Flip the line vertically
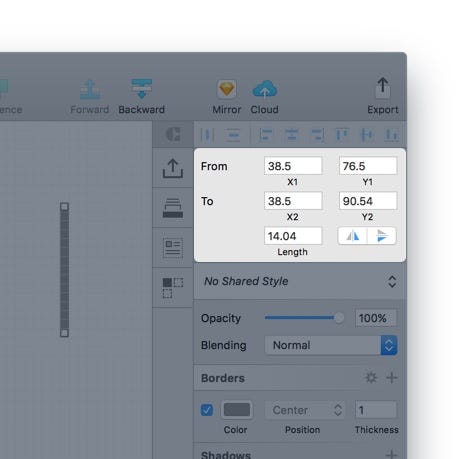 [382, 236]
